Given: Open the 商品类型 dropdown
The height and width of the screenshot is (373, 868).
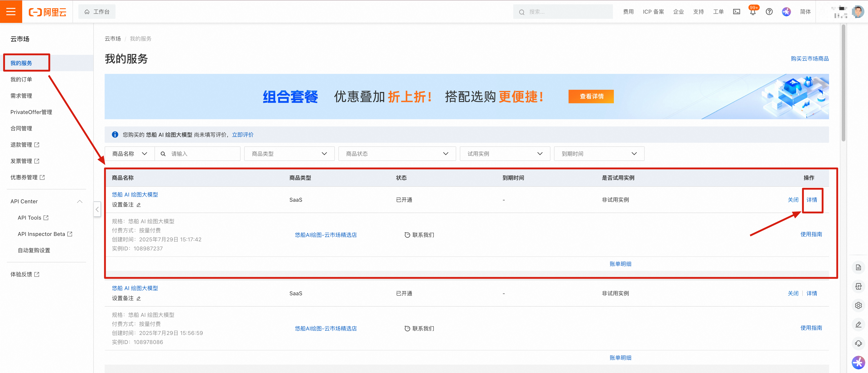Looking at the screenshot, I should [289, 154].
